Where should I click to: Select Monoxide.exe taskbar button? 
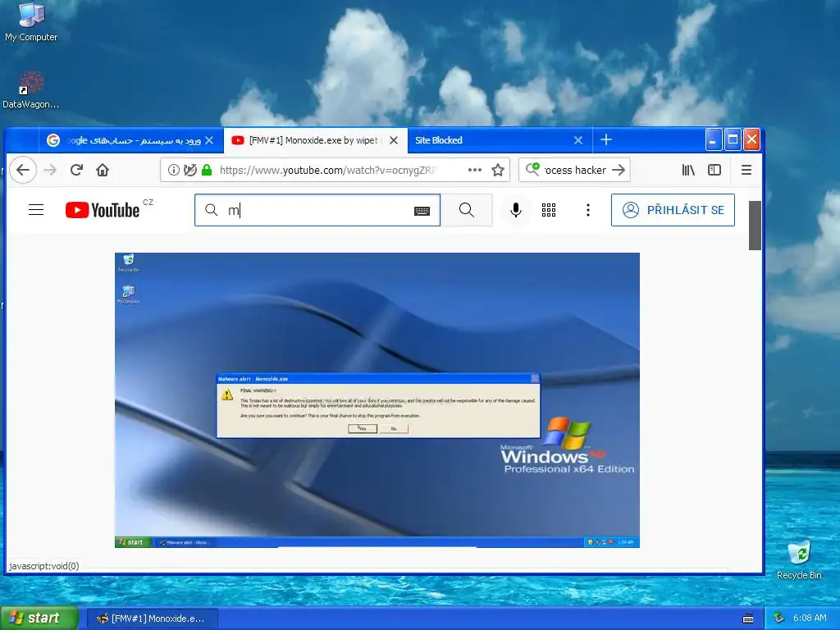pos(152,619)
